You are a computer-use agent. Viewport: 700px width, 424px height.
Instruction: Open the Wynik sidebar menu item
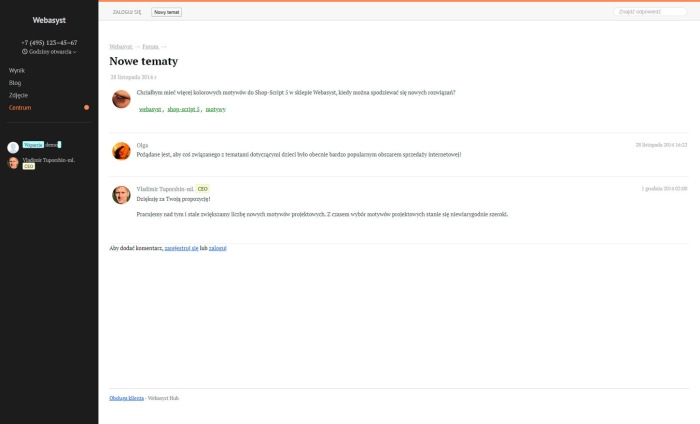point(17,70)
